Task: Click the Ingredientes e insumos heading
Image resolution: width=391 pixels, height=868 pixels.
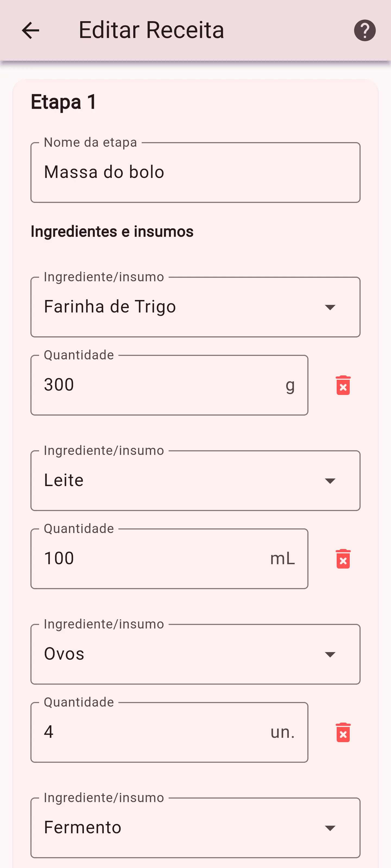Action: pos(112,231)
